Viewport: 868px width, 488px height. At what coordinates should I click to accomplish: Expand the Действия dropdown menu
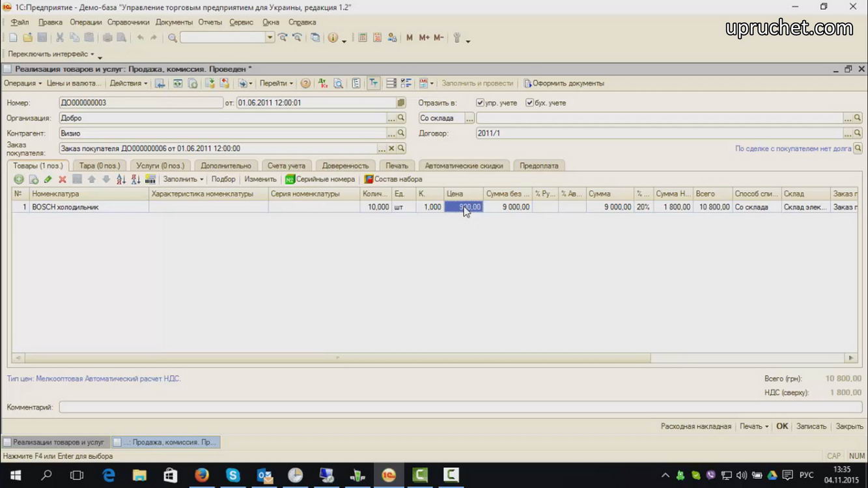[128, 83]
